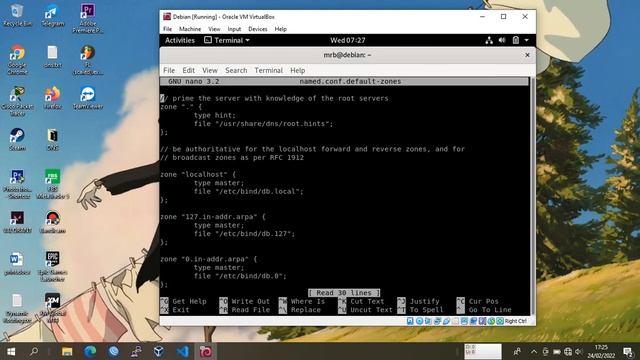This screenshot has height=360, width=640.
Task: Click the Debian VM taskbar icon
Action: click(x=206, y=351)
